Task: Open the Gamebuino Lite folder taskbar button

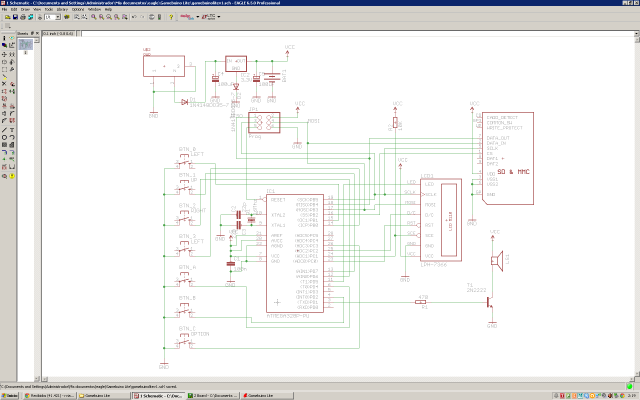Action: click(x=104, y=396)
